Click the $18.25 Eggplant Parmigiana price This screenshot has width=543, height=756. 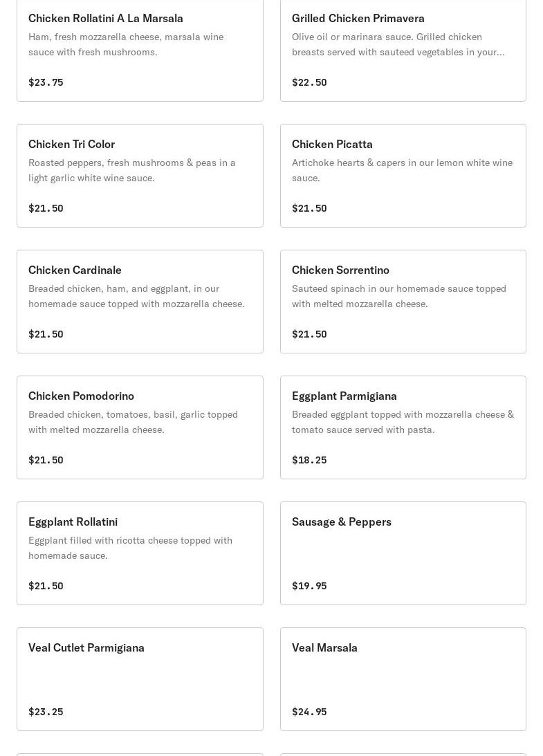(309, 460)
